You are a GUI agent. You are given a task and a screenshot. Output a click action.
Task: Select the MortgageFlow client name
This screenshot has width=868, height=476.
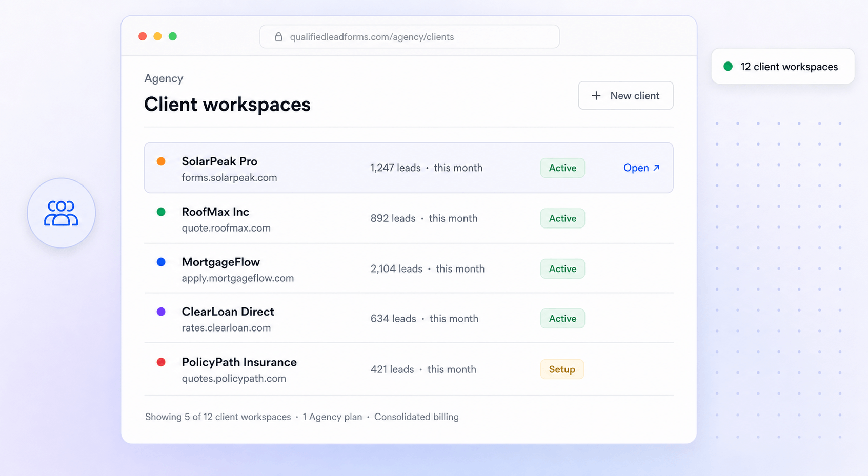[221, 262]
